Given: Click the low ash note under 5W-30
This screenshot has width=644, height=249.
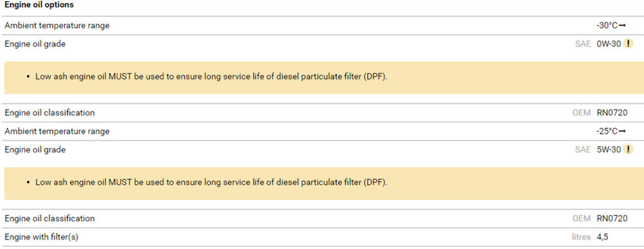Looking at the screenshot, I should click(x=211, y=183).
